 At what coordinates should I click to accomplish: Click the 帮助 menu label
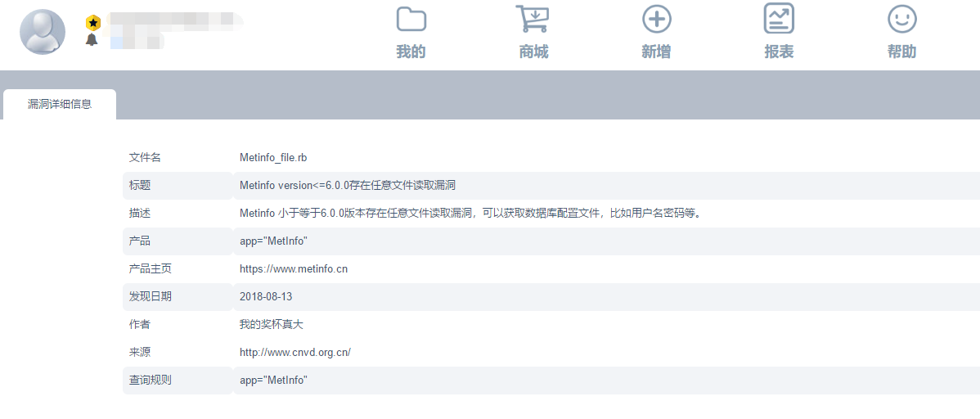point(901,52)
